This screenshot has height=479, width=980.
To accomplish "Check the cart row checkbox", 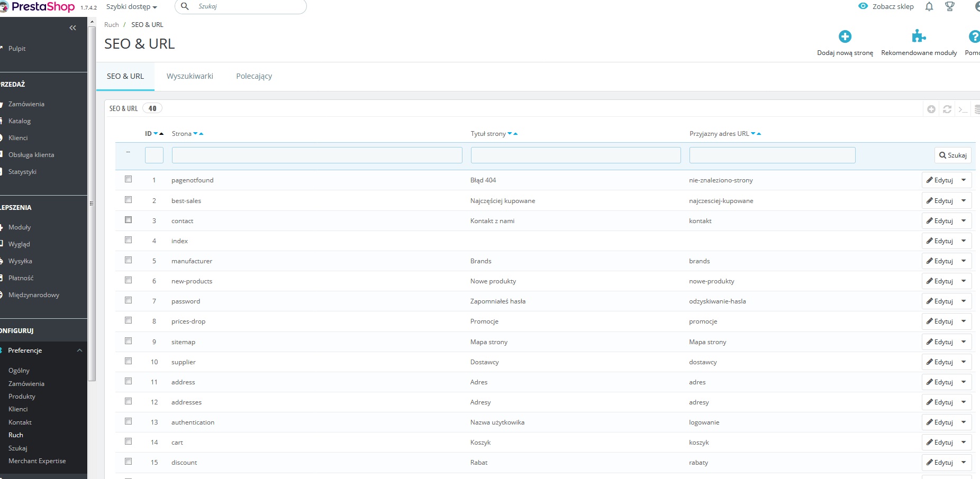I will [x=128, y=441].
